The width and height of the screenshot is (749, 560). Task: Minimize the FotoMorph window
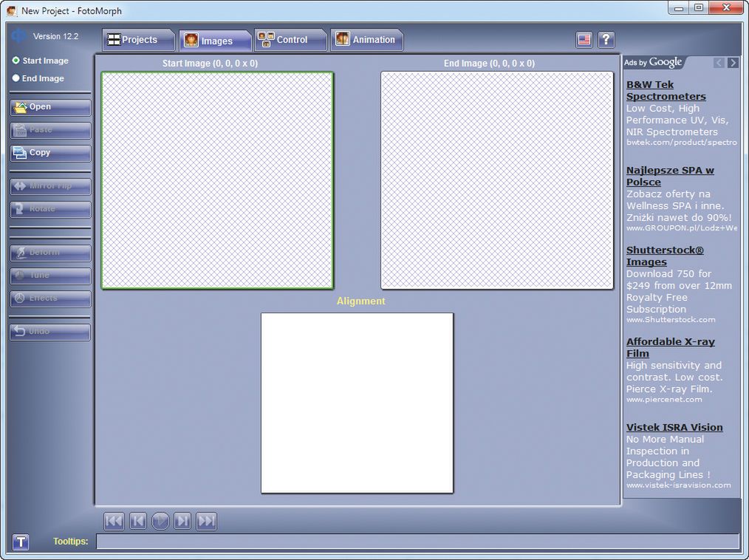coord(679,7)
